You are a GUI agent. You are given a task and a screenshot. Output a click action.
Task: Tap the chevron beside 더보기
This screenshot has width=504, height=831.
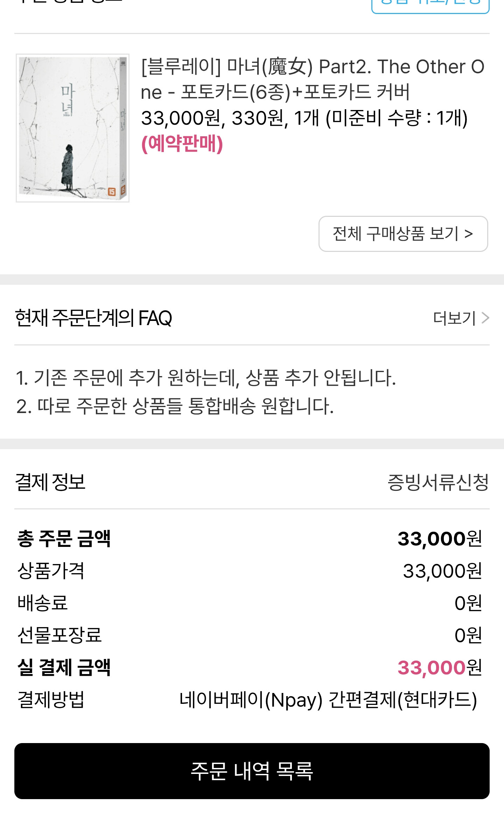tap(485, 318)
